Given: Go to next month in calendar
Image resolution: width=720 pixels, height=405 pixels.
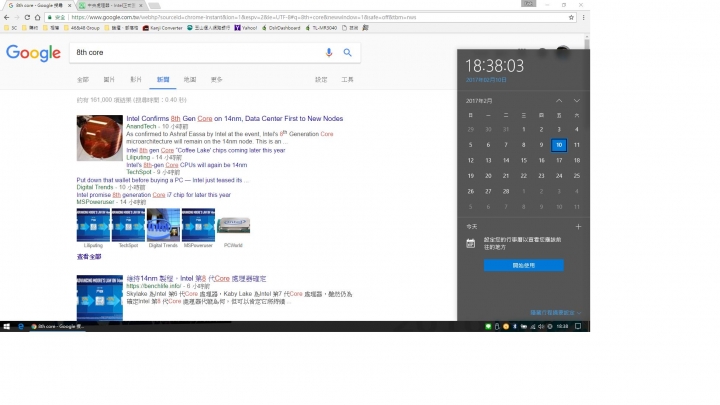Looking at the screenshot, I should [577, 101].
